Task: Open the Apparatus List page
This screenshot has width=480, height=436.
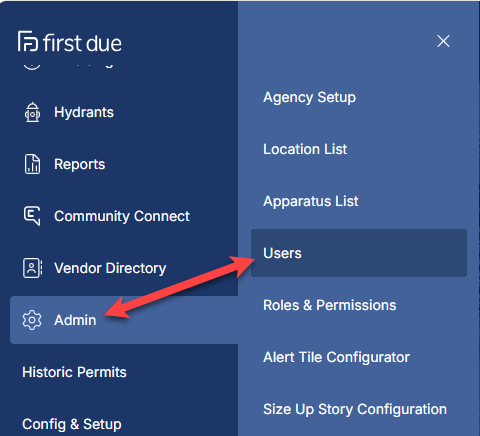Action: click(x=311, y=201)
